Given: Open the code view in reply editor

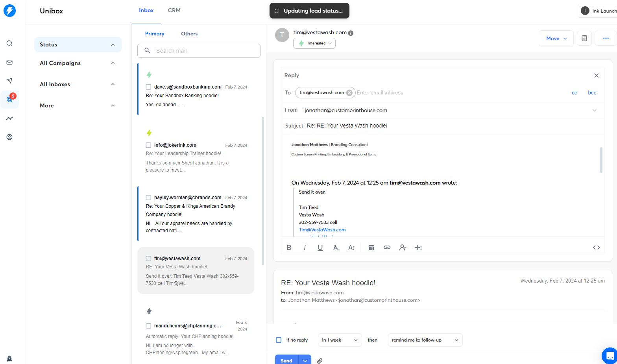Looking at the screenshot, I should point(596,248).
